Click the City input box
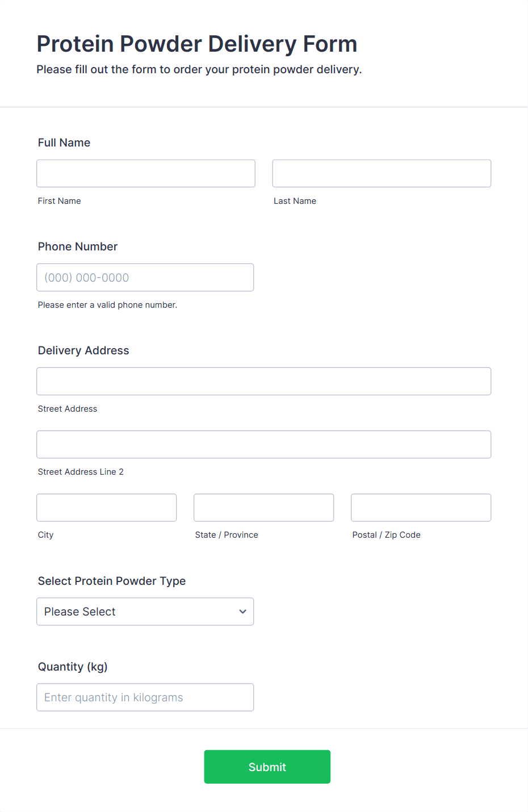The height and width of the screenshot is (812, 528). [107, 507]
